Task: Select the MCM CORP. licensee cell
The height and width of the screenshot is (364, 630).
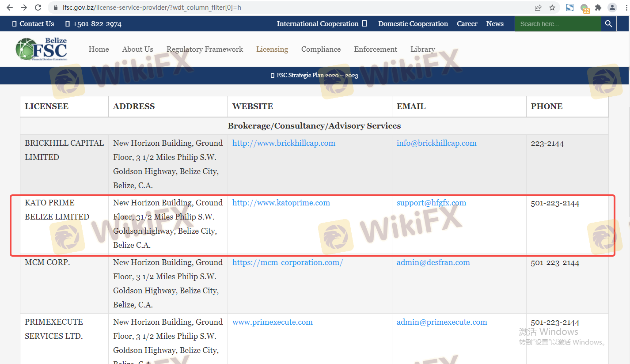Action: [x=65, y=284]
